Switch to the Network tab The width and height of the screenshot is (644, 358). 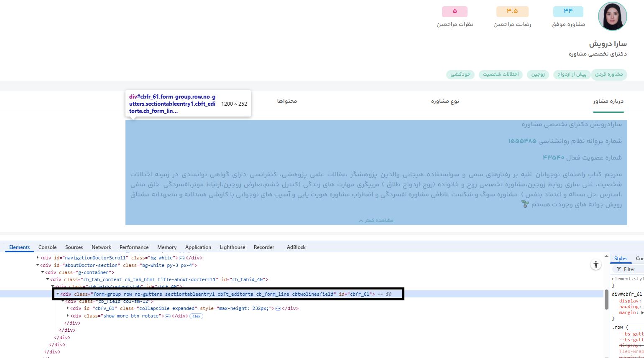pos(101,247)
